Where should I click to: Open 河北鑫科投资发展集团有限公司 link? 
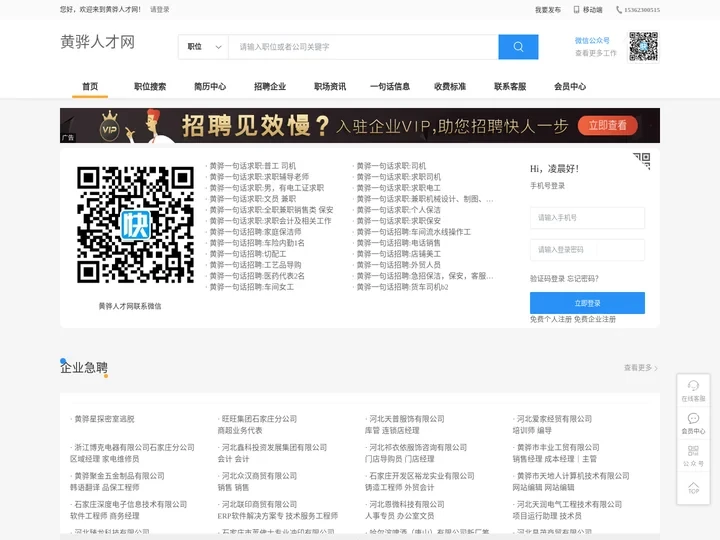point(274,447)
